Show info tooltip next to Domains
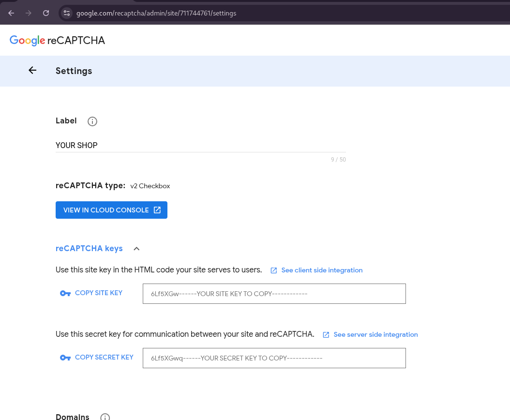 tap(105, 417)
